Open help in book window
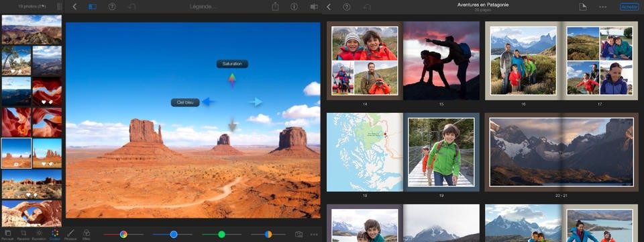Viewport: 644px width, 242px height. point(347,7)
